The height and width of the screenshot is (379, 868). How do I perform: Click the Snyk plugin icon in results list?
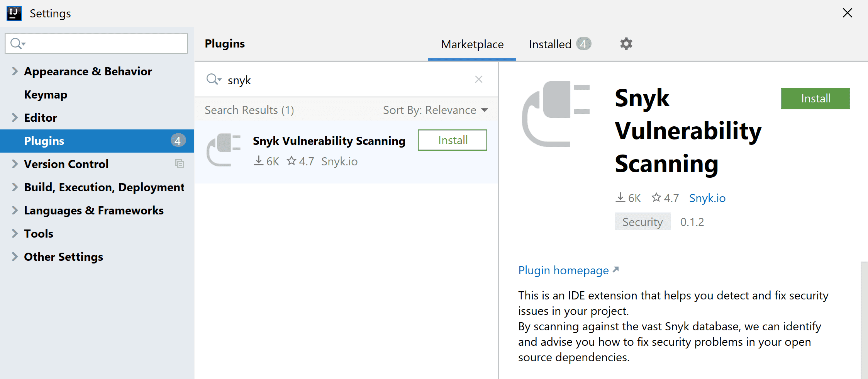pos(224,150)
